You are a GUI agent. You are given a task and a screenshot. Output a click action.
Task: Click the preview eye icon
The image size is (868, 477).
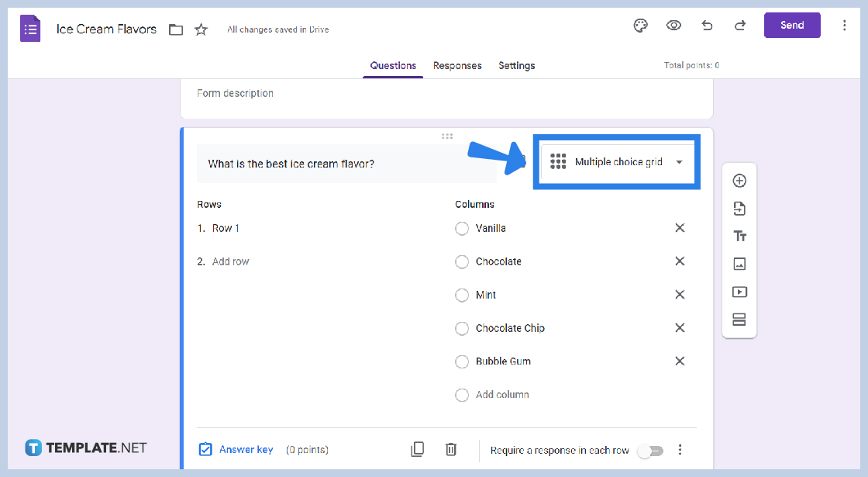[x=673, y=26]
